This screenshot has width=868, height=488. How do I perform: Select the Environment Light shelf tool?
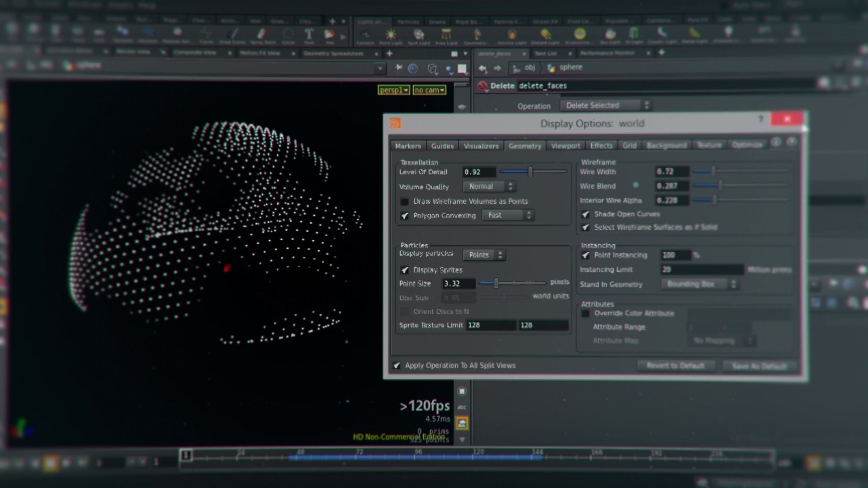579,36
